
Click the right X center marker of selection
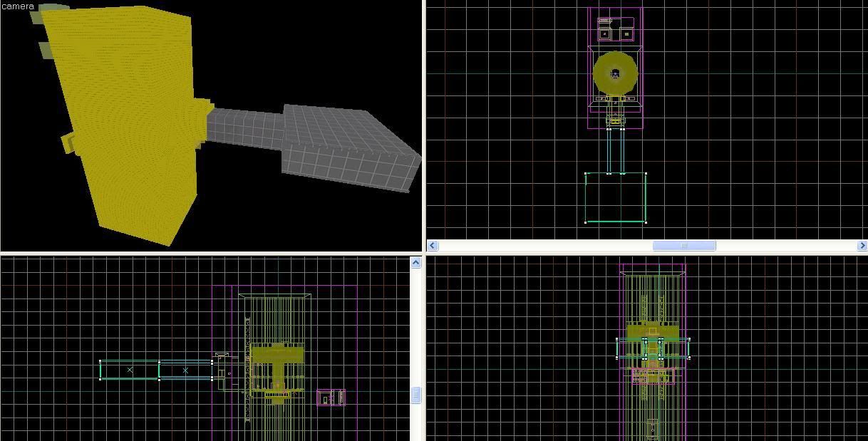(185, 370)
